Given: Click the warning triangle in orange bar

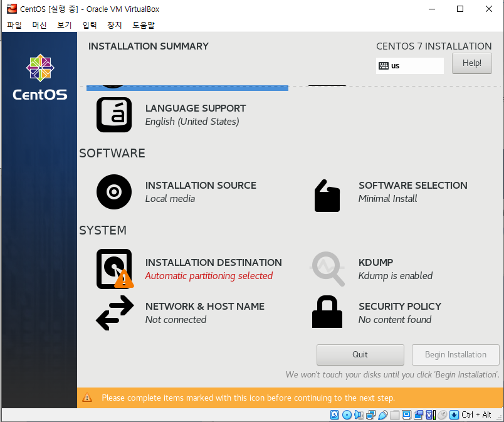Looking at the screenshot, I should point(87,398).
